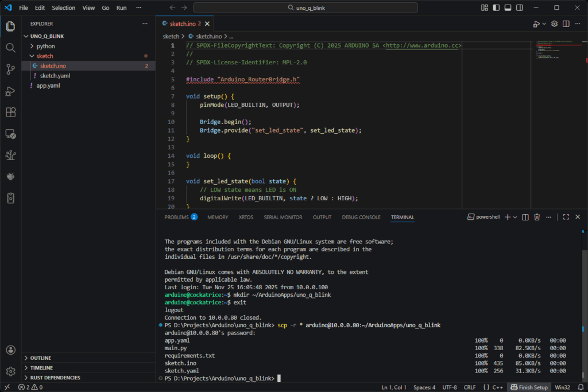
Task: Kill terminal with trash icon
Action: point(537,217)
